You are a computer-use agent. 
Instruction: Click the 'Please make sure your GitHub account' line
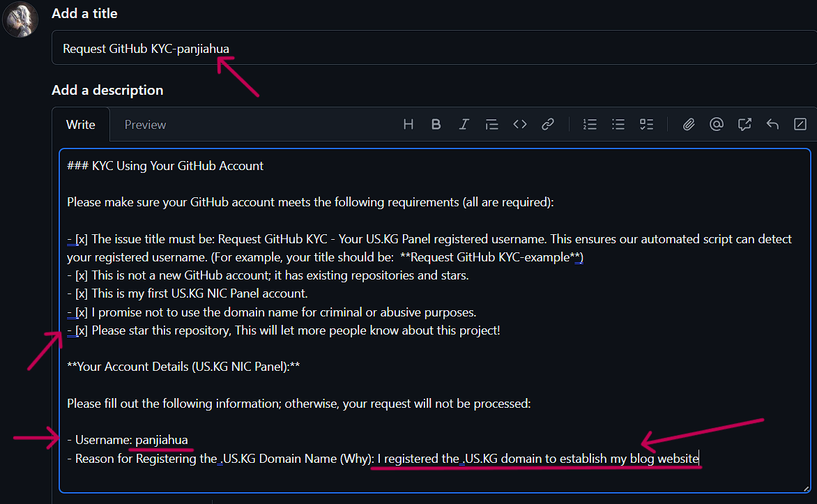tap(310, 202)
